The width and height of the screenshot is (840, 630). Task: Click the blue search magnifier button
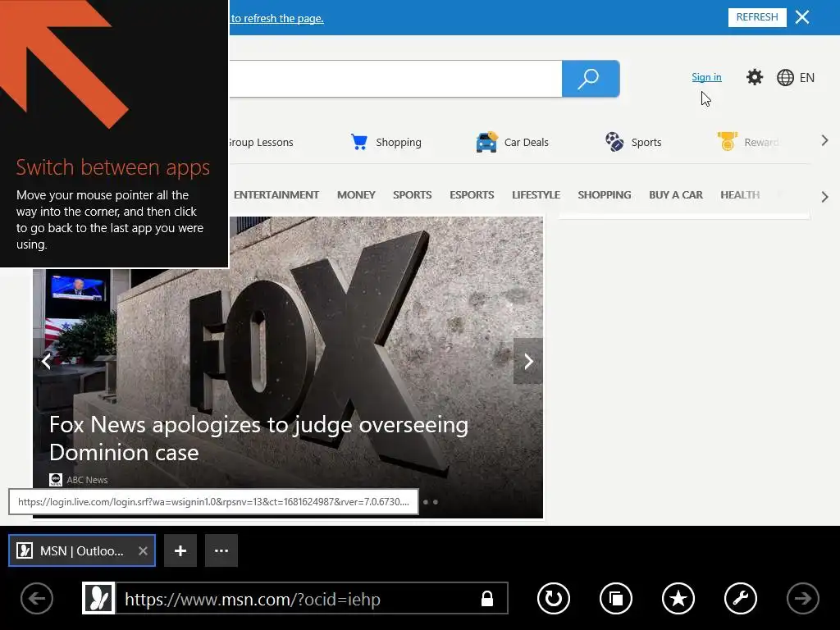591,79
